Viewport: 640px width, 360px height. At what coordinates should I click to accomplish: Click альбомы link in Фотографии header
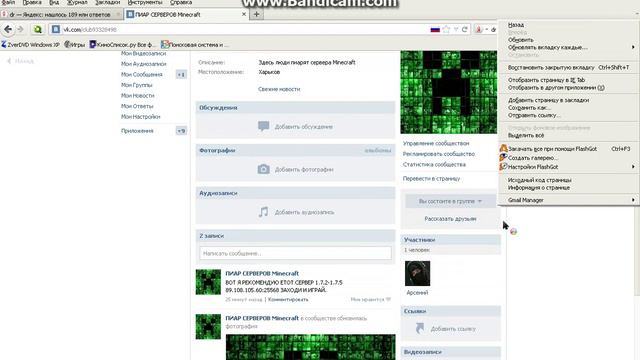(378, 151)
